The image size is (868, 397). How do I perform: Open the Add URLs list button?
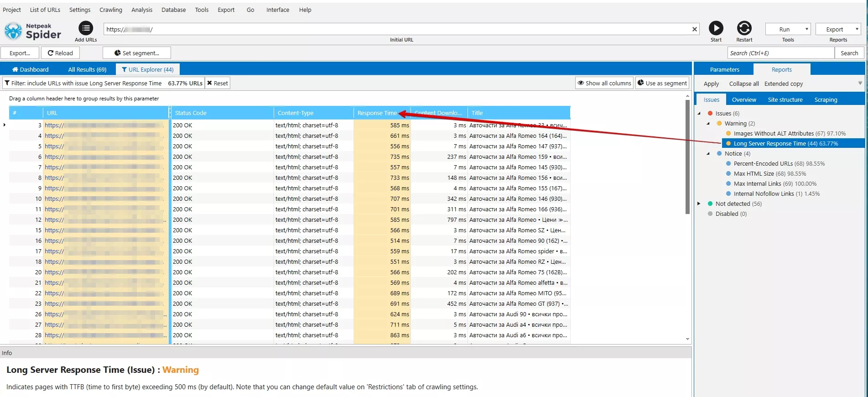[x=86, y=28]
